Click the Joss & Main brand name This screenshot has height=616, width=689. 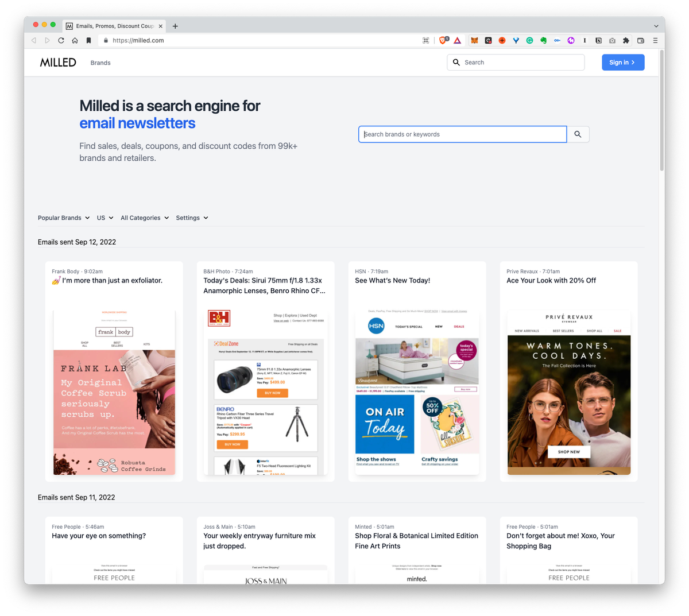click(218, 527)
